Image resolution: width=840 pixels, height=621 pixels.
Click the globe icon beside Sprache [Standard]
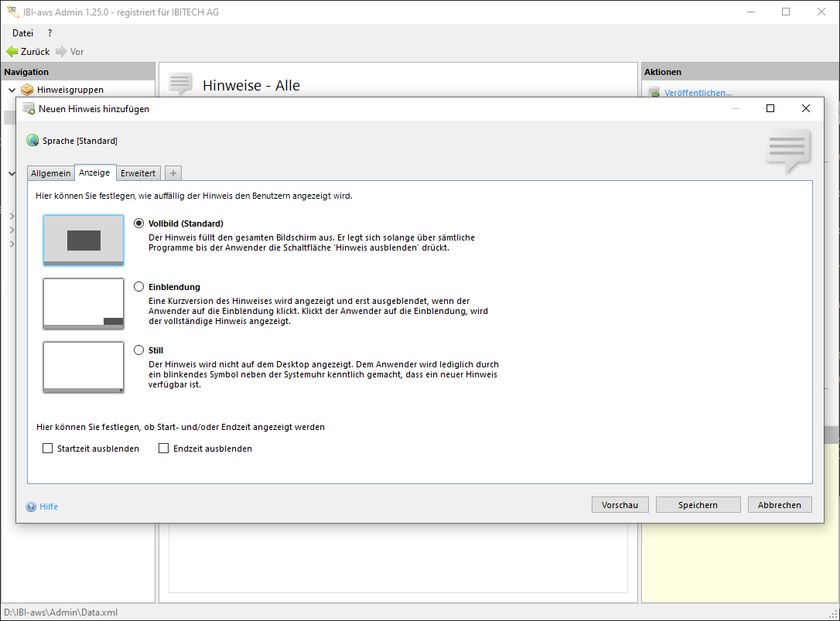(32, 141)
